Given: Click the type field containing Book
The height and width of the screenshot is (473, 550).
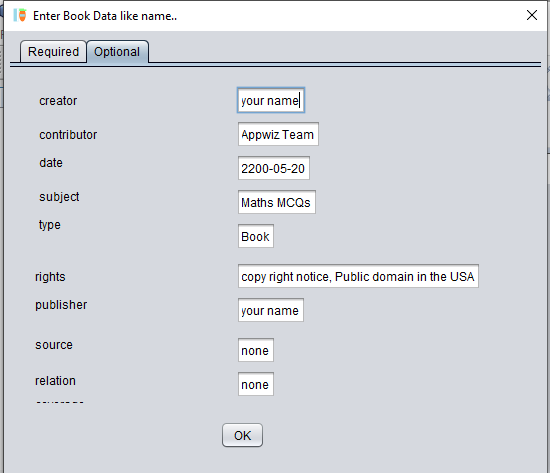Looking at the screenshot, I should click(256, 236).
